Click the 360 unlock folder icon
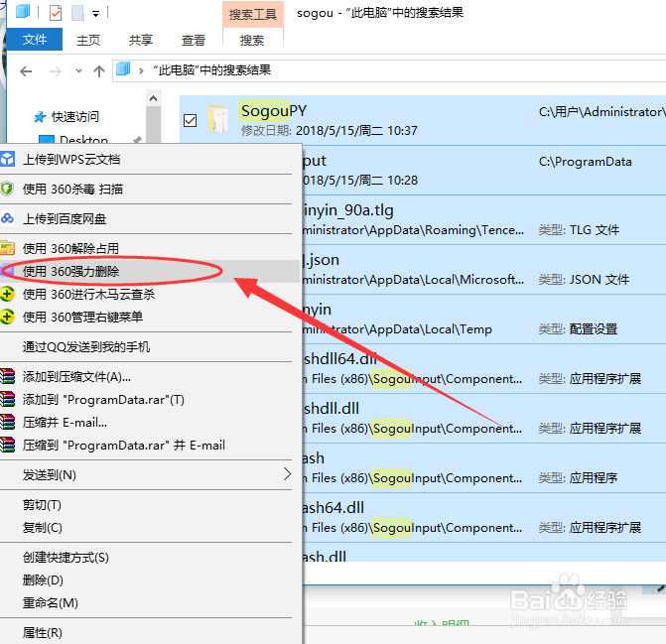Image resolution: width=666 pixels, height=644 pixels. point(7,248)
